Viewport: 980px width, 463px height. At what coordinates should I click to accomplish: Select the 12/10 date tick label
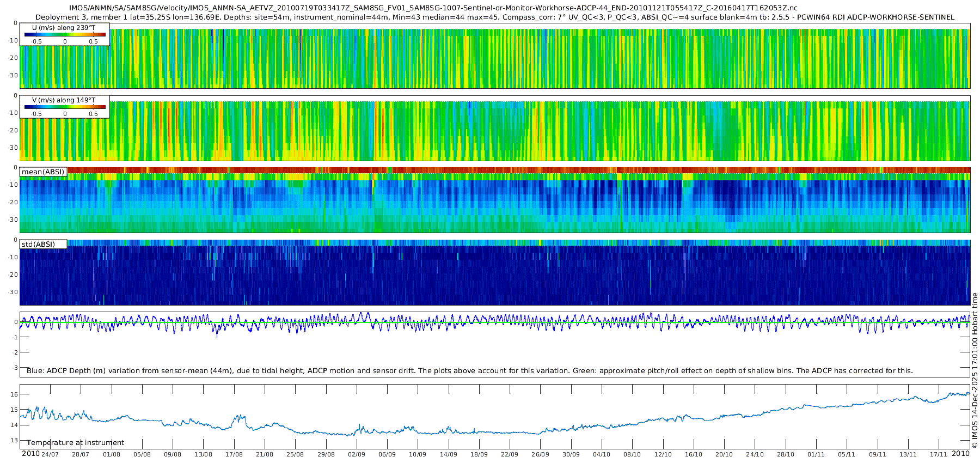coord(663,454)
